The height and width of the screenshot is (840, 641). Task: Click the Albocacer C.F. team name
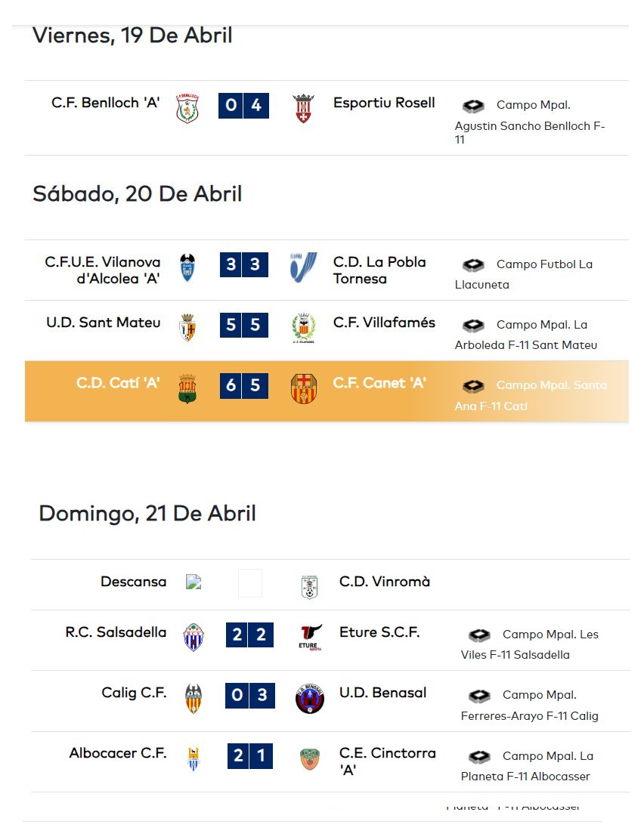tap(117, 753)
